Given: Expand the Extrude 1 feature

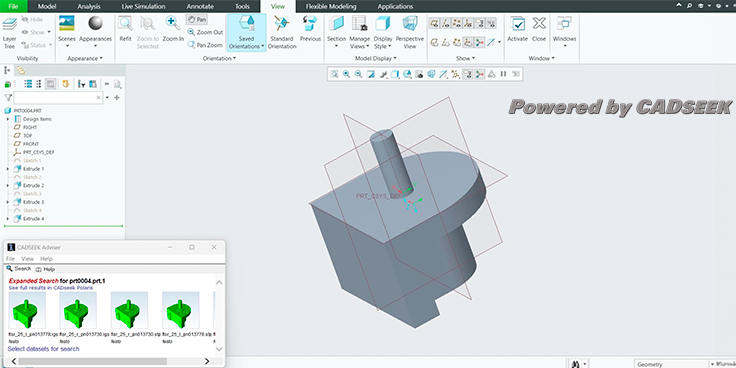Looking at the screenshot, I should point(8,169).
